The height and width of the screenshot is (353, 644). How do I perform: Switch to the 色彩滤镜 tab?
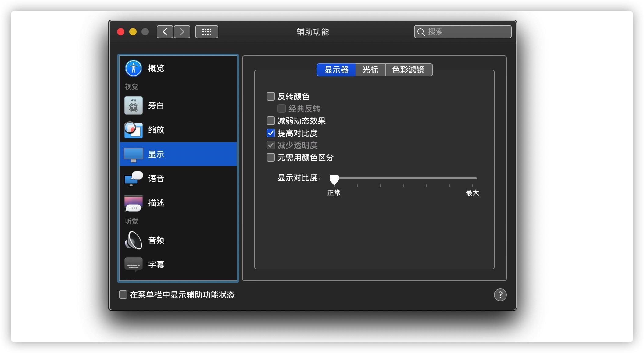point(408,70)
